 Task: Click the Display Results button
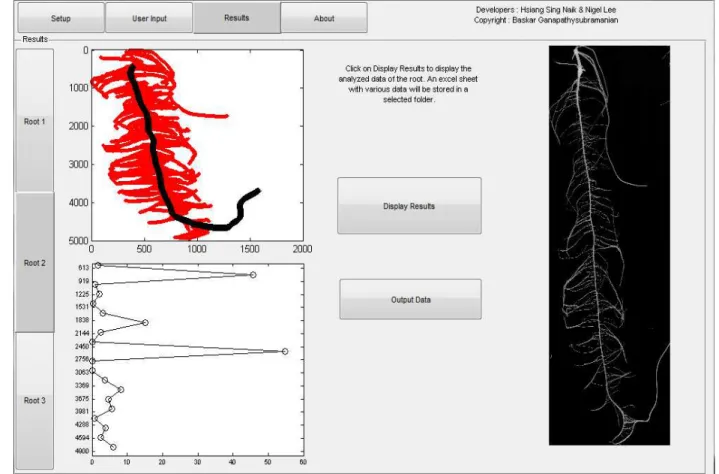click(x=409, y=206)
